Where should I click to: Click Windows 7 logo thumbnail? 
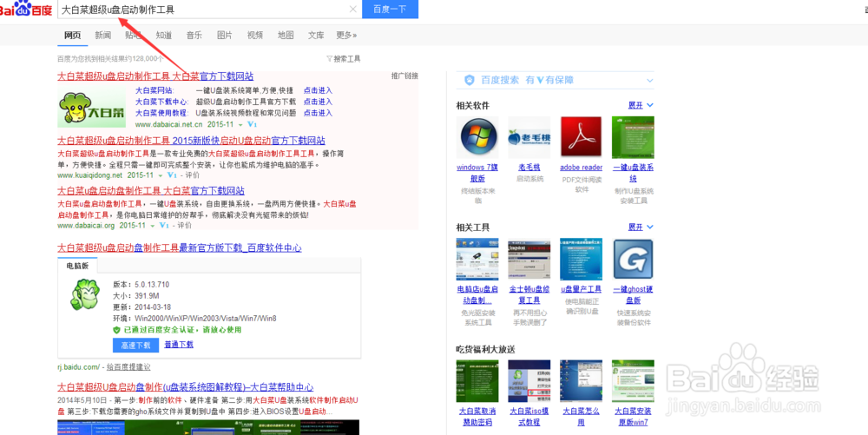(477, 137)
